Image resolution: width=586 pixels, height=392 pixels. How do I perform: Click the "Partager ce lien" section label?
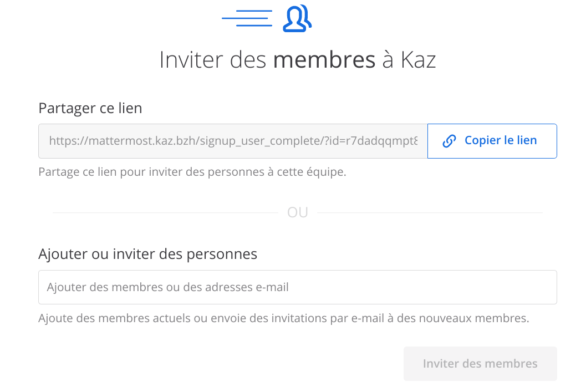pyautogui.click(x=90, y=108)
